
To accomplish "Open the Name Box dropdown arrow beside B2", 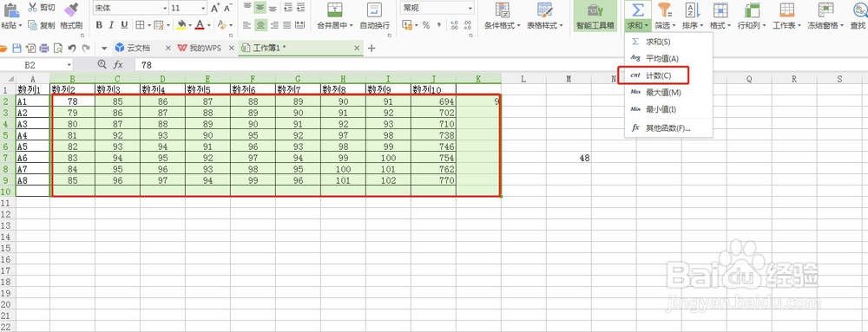I will [69, 65].
